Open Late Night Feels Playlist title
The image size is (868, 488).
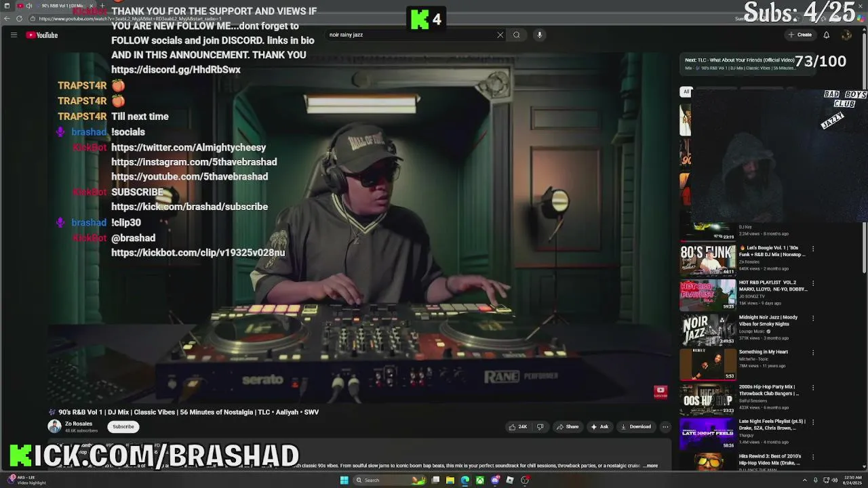(772, 425)
